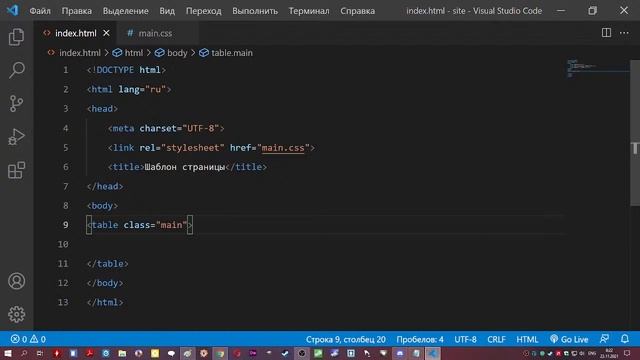This screenshot has width=640, height=360.
Task: Click the closing </body> tag
Action: click(105, 283)
